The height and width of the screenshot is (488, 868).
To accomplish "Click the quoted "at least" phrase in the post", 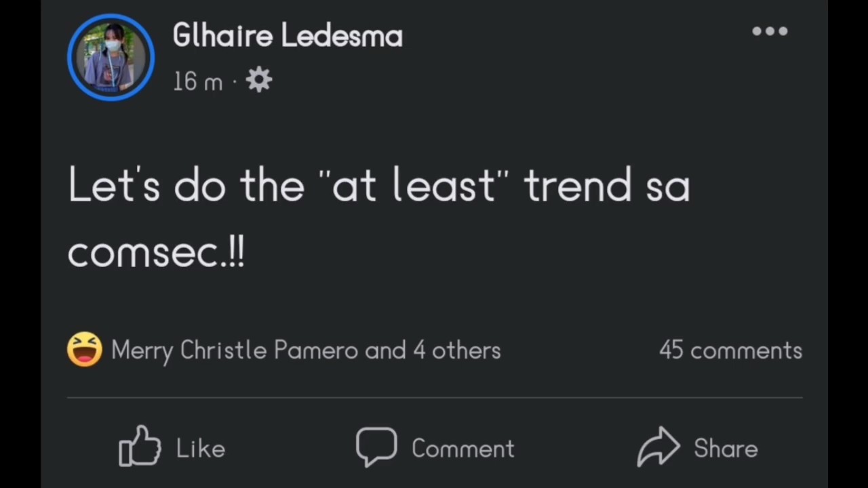I will coord(414,186).
